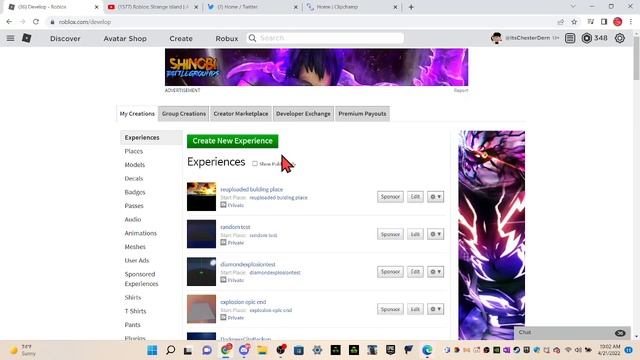The height and width of the screenshot is (360, 640).
Task: Edit the explosion epic end experience
Action: click(x=415, y=309)
